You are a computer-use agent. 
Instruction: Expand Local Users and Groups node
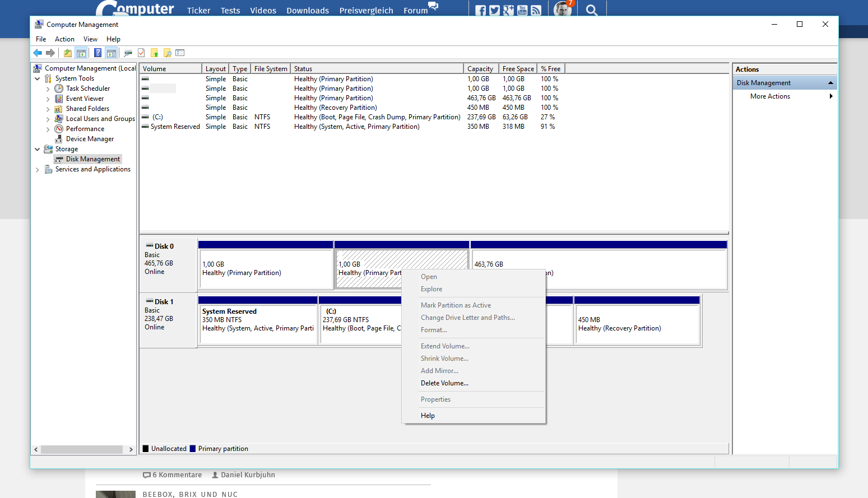(48, 119)
